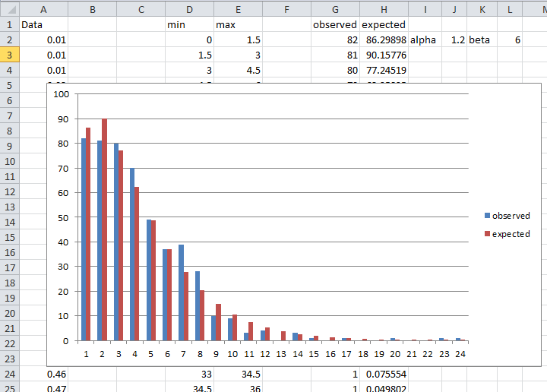Select row 3 header

point(9,55)
